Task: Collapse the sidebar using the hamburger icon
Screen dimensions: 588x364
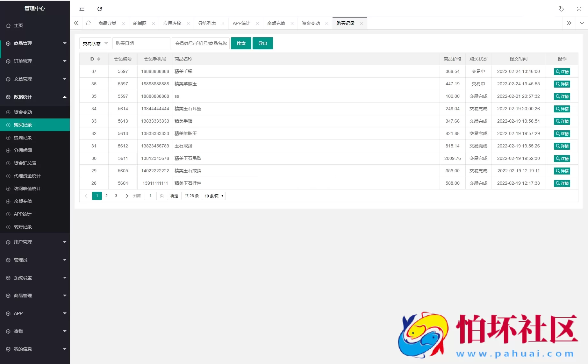Action: [82, 9]
